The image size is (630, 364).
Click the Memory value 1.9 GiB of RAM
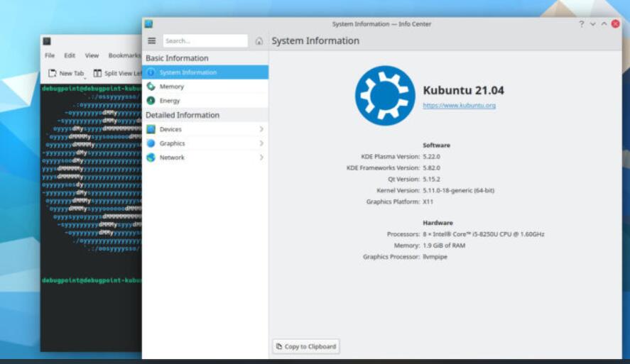(x=444, y=246)
